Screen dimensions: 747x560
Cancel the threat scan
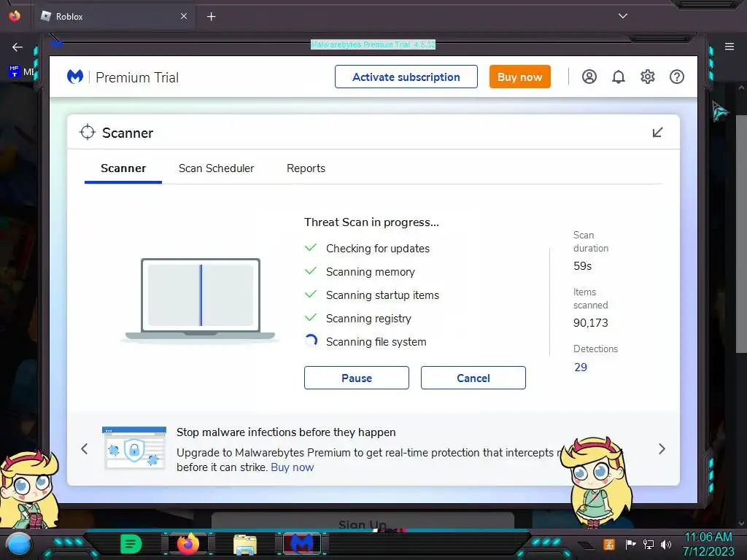pos(473,378)
